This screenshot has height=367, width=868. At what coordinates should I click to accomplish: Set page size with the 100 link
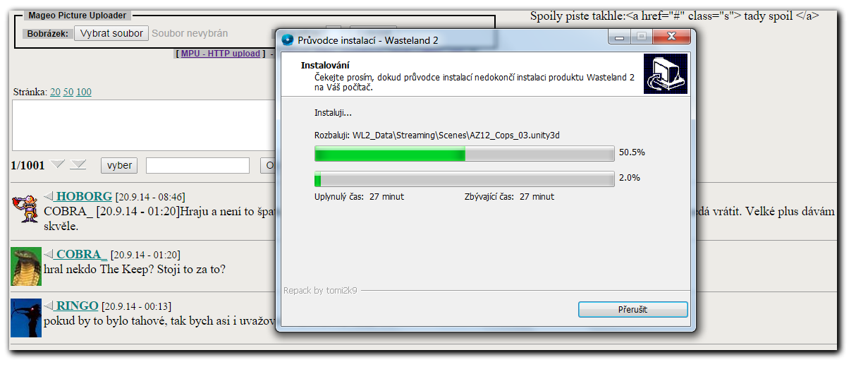coord(84,92)
